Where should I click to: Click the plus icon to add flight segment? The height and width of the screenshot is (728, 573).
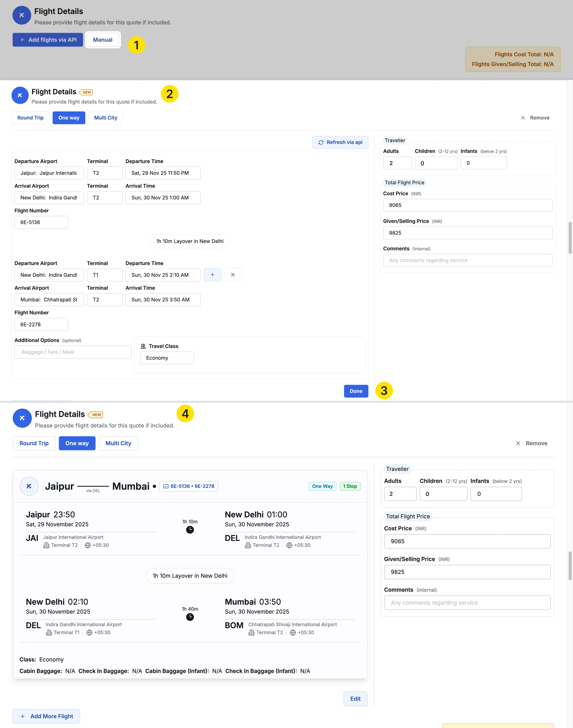click(x=212, y=275)
